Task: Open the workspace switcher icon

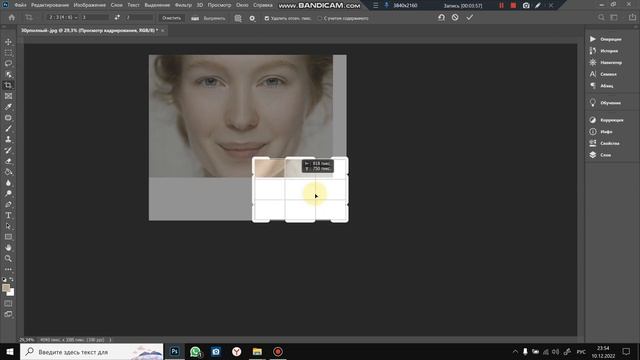Action: 614,18
